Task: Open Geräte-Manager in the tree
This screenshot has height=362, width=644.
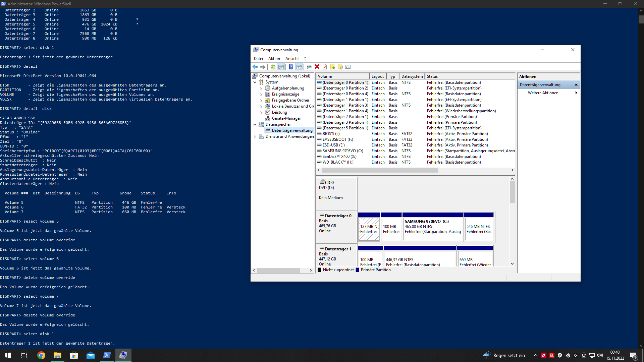Action: click(286, 118)
